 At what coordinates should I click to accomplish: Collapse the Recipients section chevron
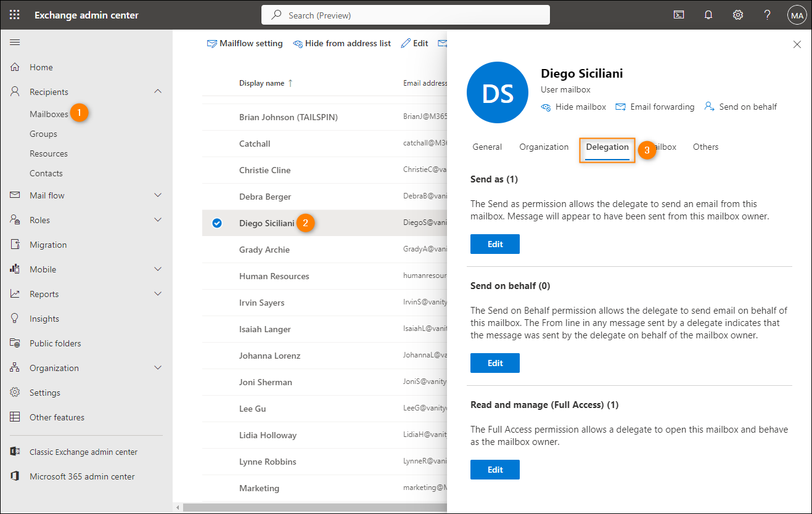158,91
